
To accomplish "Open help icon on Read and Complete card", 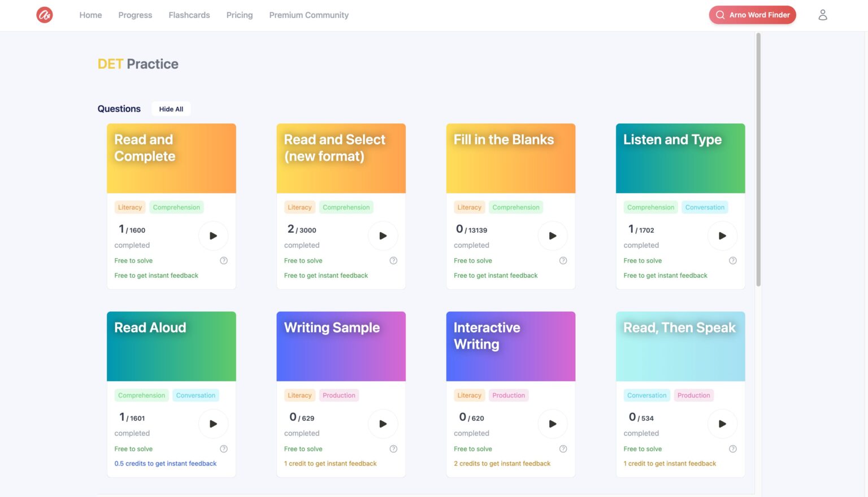I will click(224, 260).
